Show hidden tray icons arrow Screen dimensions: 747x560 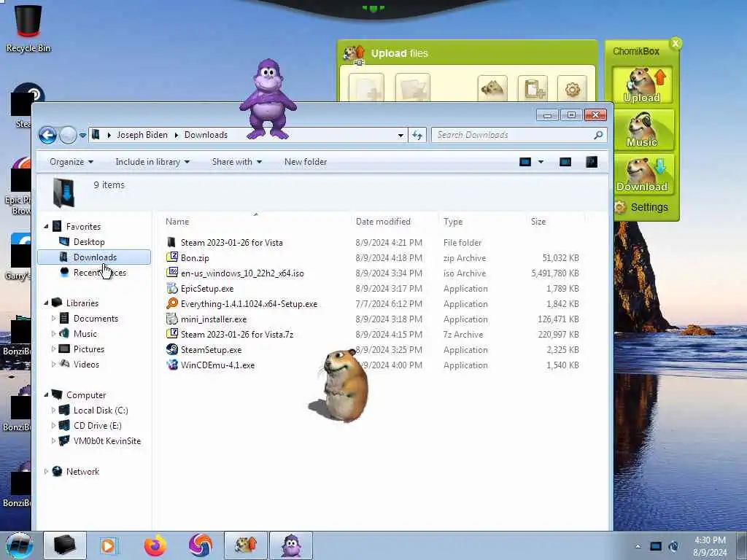[x=638, y=546]
